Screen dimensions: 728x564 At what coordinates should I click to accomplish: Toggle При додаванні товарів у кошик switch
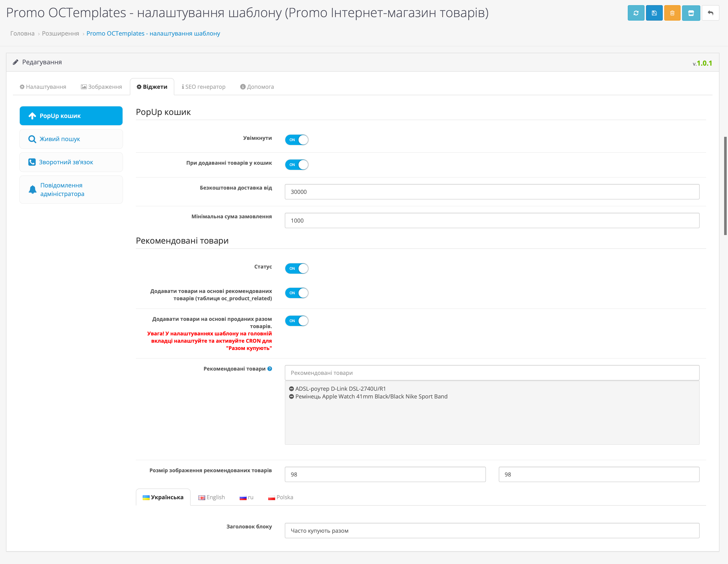296,164
